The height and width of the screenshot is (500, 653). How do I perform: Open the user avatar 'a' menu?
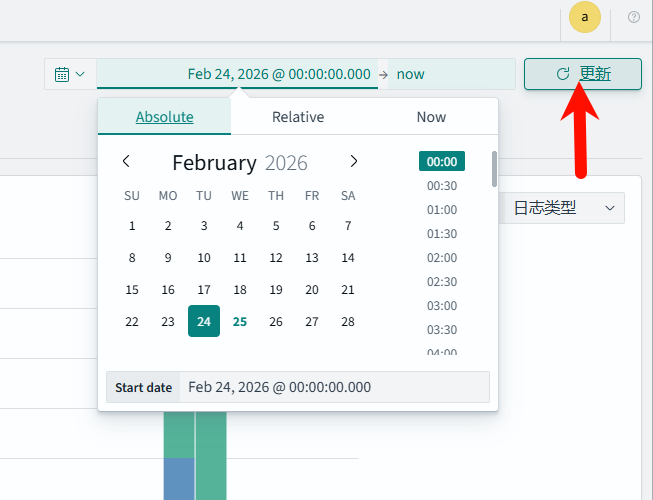point(584,17)
